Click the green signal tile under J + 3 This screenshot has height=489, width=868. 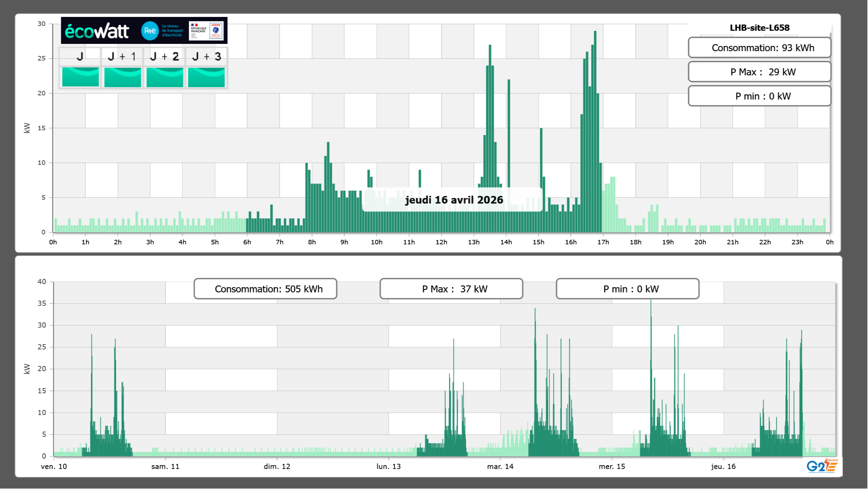pos(206,77)
